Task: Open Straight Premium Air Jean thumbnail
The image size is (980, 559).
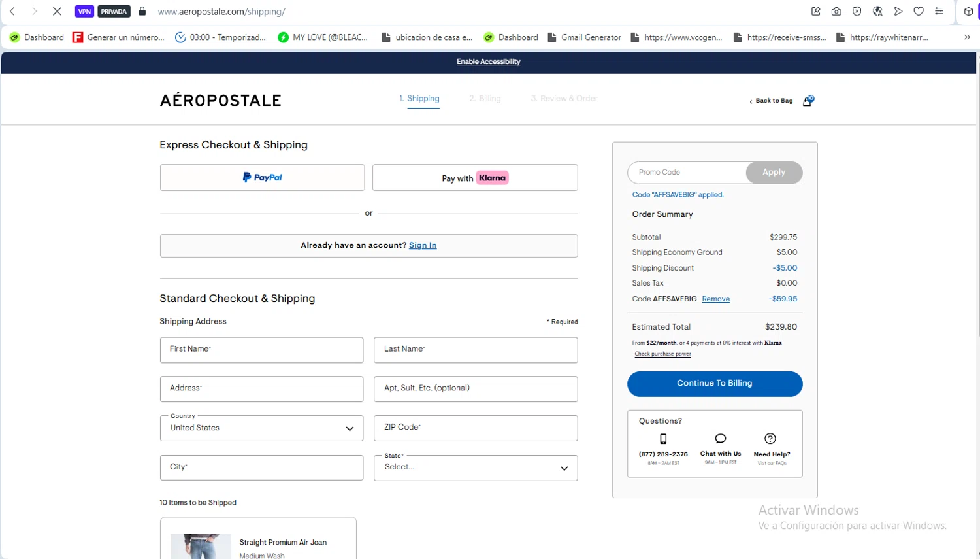Action: click(x=201, y=547)
